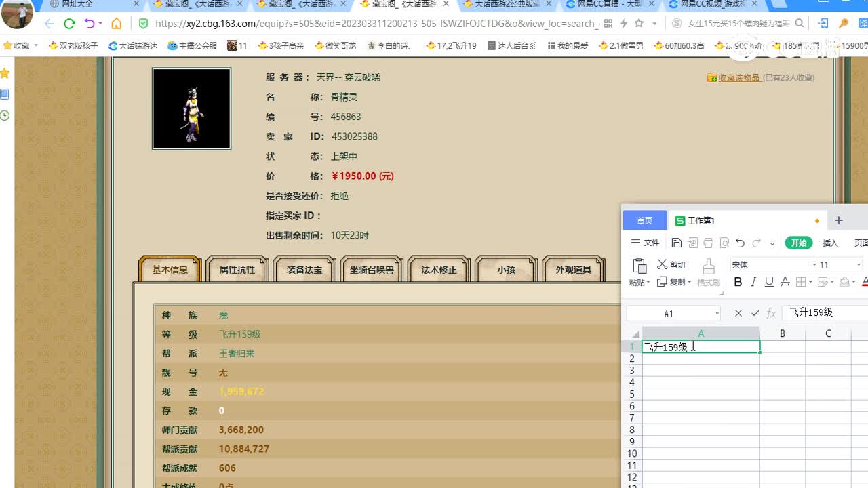Click the user avatar photo in browser corner

click(18, 14)
